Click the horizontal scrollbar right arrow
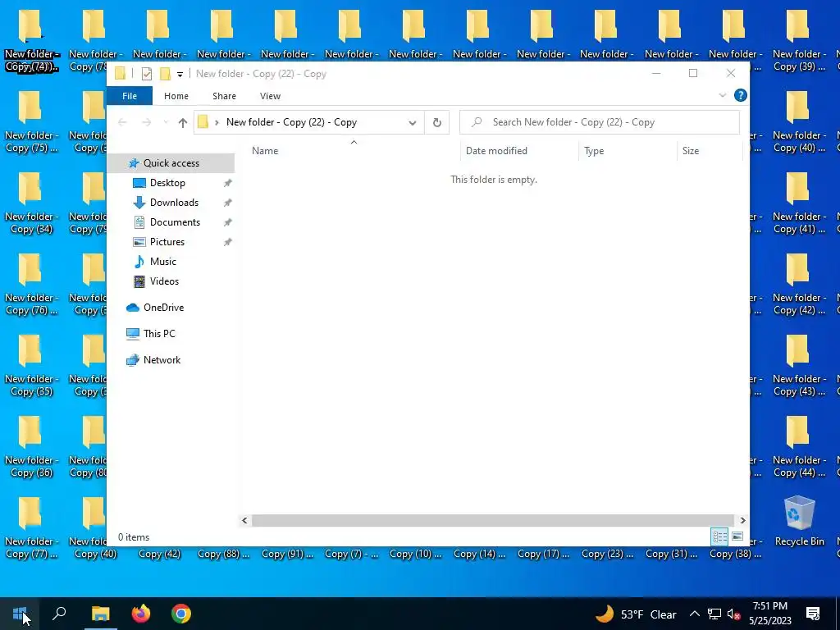The width and height of the screenshot is (840, 630). (x=742, y=520)
